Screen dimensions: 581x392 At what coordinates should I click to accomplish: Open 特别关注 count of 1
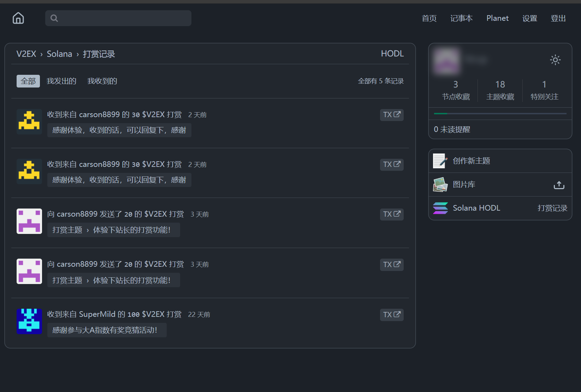[x=544, y=90]
